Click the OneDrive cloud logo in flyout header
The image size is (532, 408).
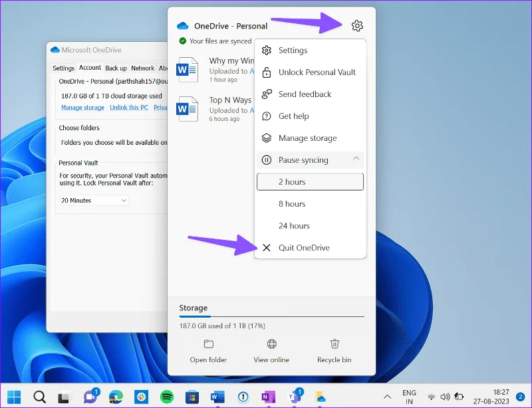tap(182, 26)
